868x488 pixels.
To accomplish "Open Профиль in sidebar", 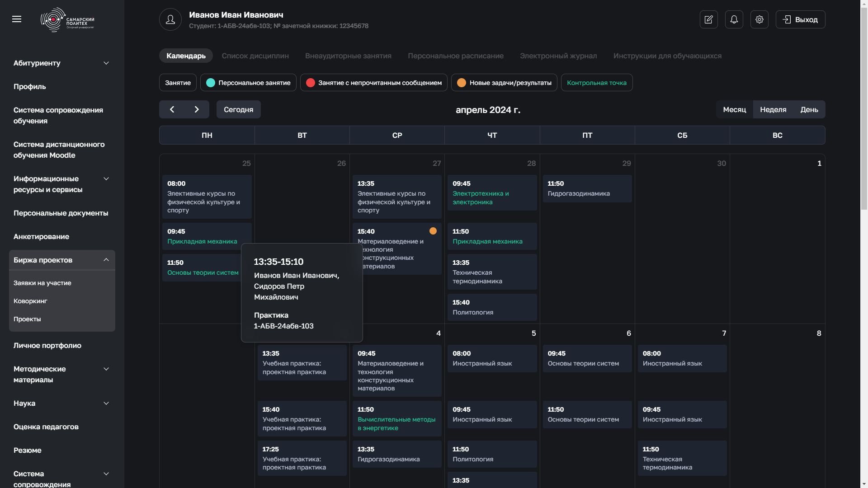I will pyautogui.click(x=30, y=87).
